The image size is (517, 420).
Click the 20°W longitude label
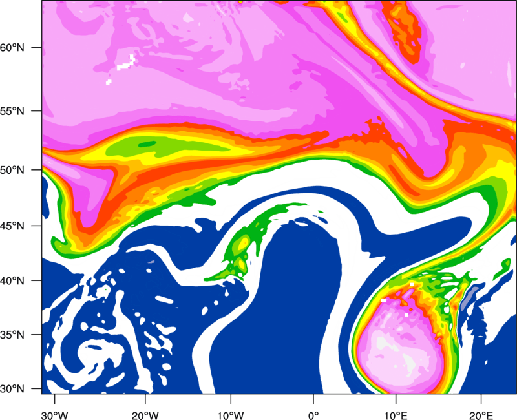[x=145, y=415]
